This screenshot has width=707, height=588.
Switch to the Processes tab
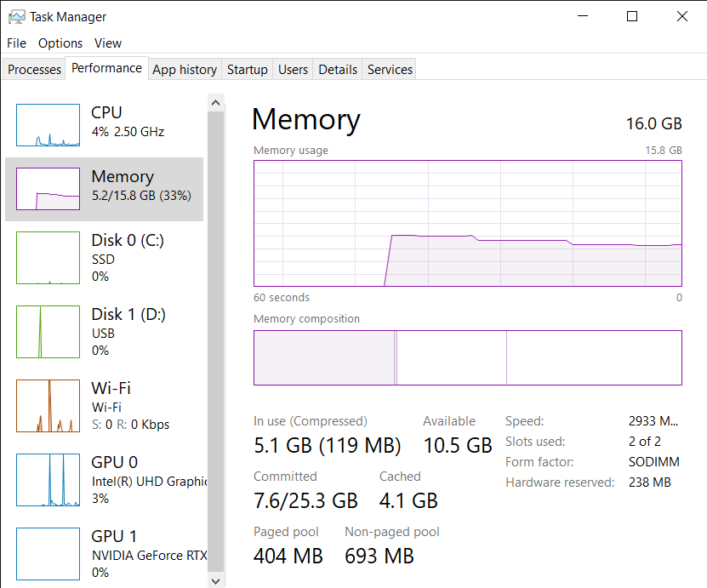click(x=34, y=70)
